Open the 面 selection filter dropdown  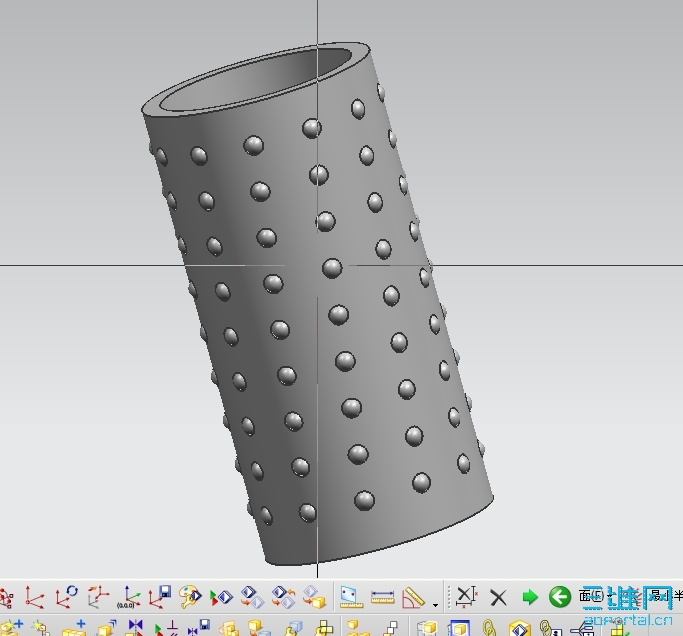click(596, 596)
